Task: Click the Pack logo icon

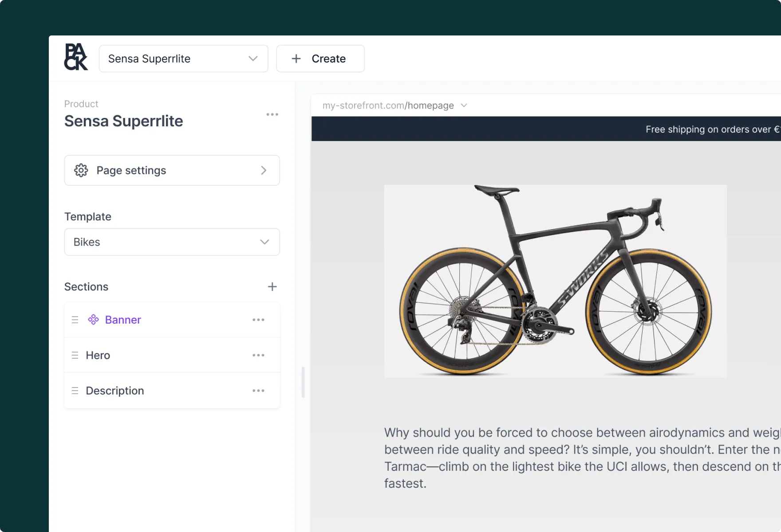Action: coord(76,57)
